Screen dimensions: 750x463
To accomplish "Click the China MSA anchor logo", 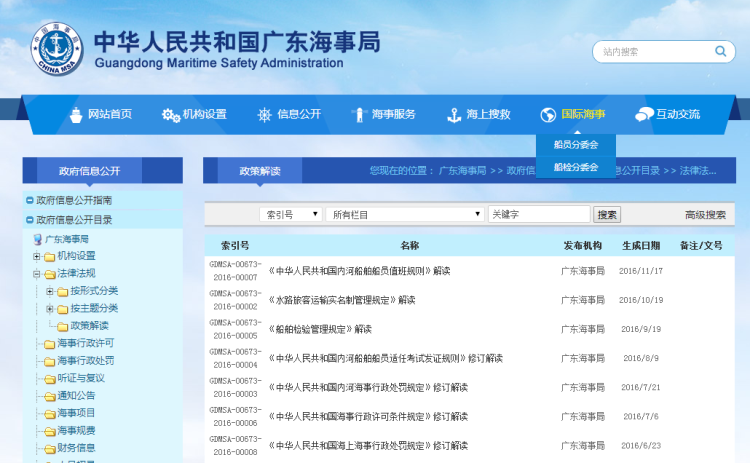I will [56, 48].
